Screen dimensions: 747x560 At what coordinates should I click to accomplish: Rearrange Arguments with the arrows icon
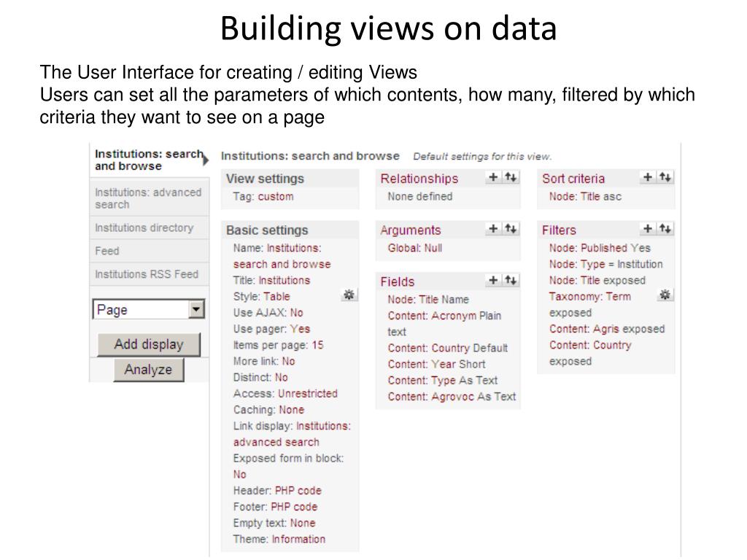tap(511, 228)
